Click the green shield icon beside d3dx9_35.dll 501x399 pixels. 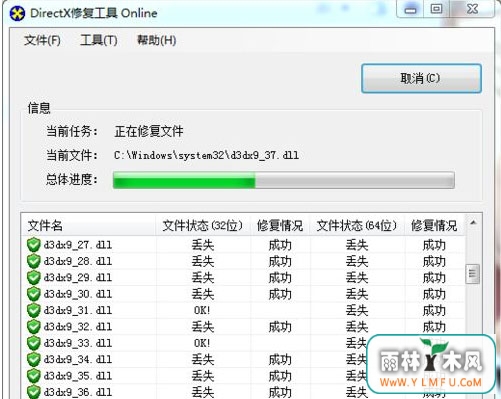34,376
